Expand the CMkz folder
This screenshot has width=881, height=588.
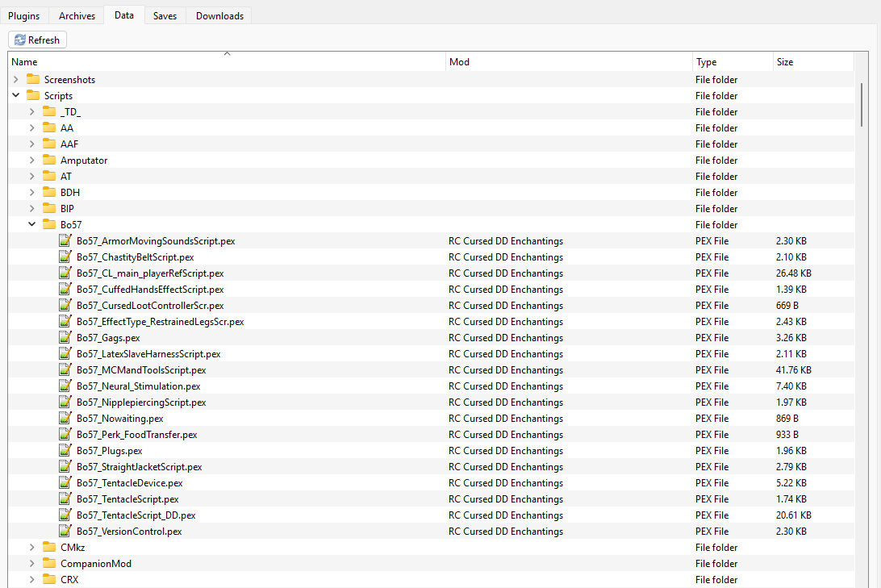coord(32,547)
